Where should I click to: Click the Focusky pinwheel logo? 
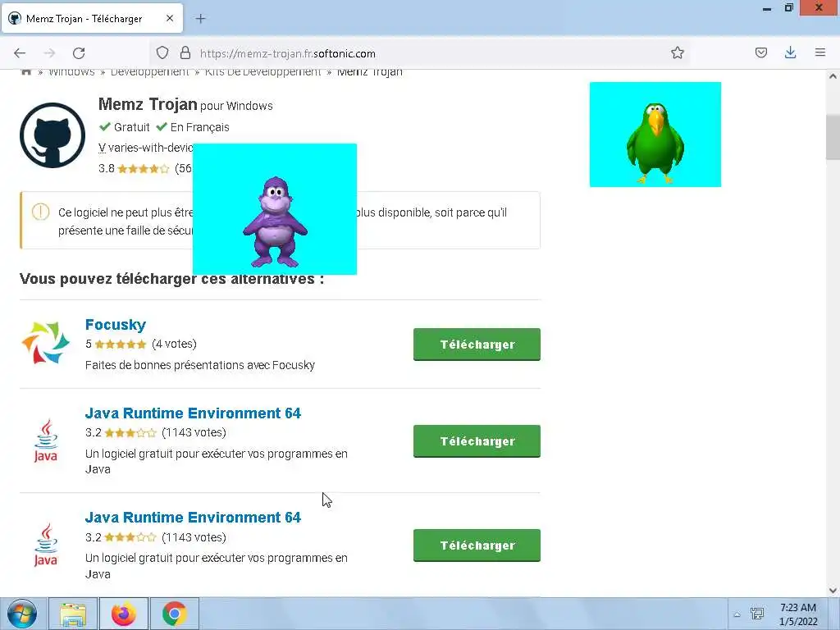point(46,342)
